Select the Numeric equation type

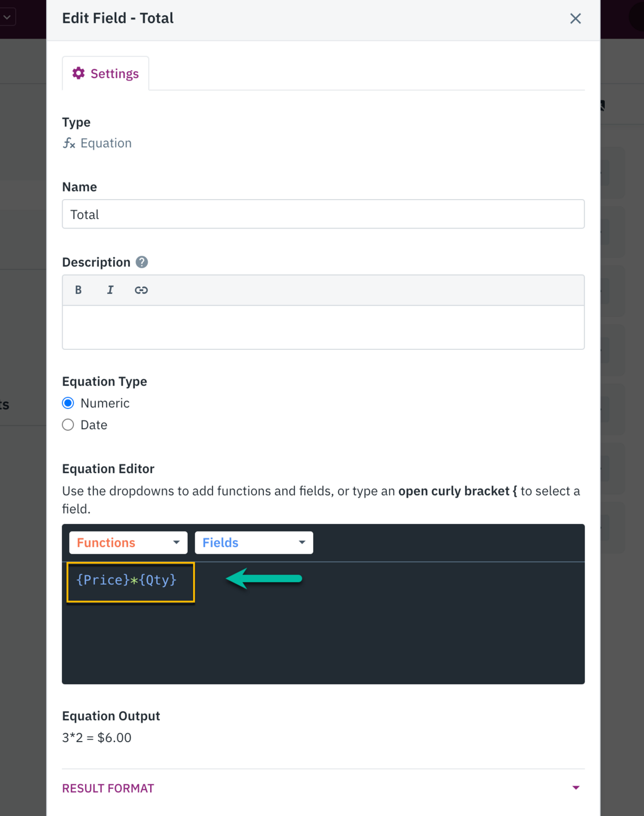click(x=68, y=403)
